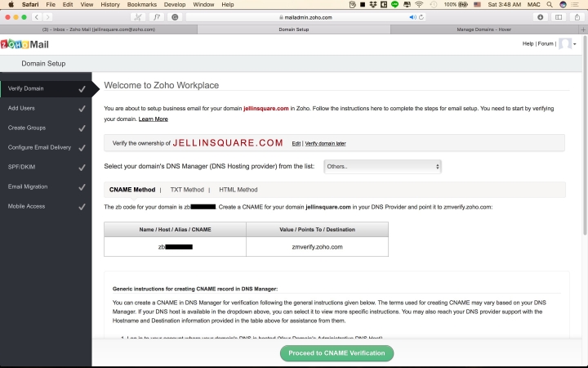The width and height of the screenshot is (588, 368).
Task: Click the red jellinsquare.com domain text
Action: pos(266,109)
